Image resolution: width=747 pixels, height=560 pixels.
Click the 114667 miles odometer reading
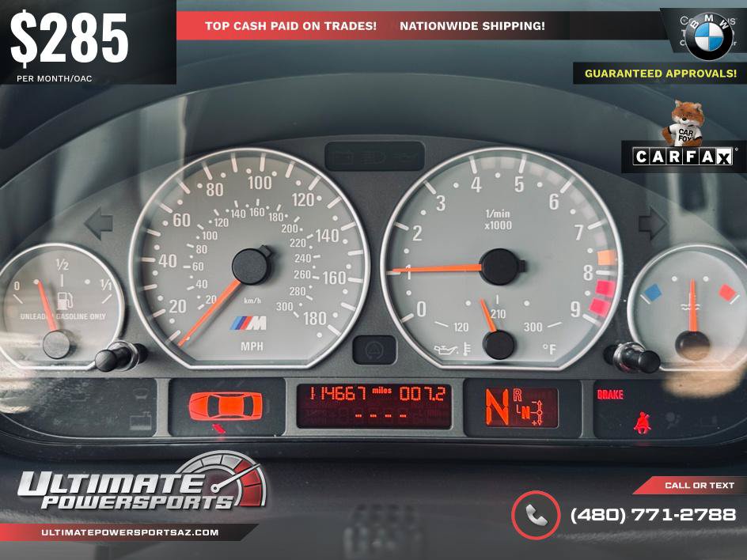click(x=350, y=393)
